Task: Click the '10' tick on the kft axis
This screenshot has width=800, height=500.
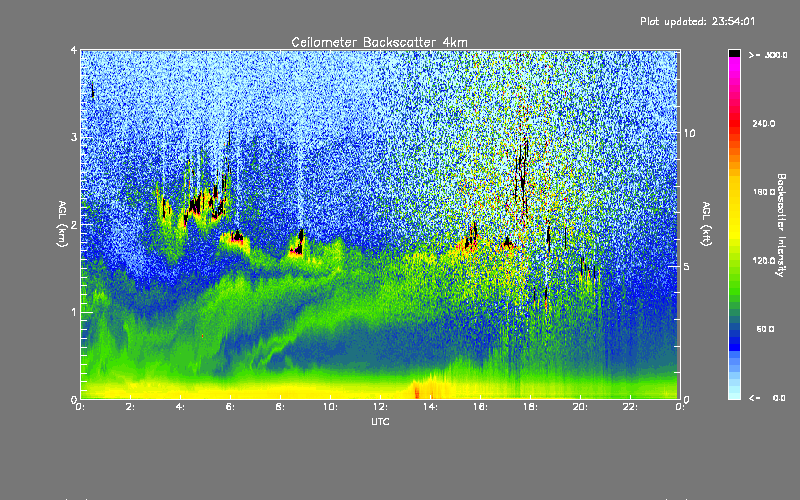Action: 689,134
